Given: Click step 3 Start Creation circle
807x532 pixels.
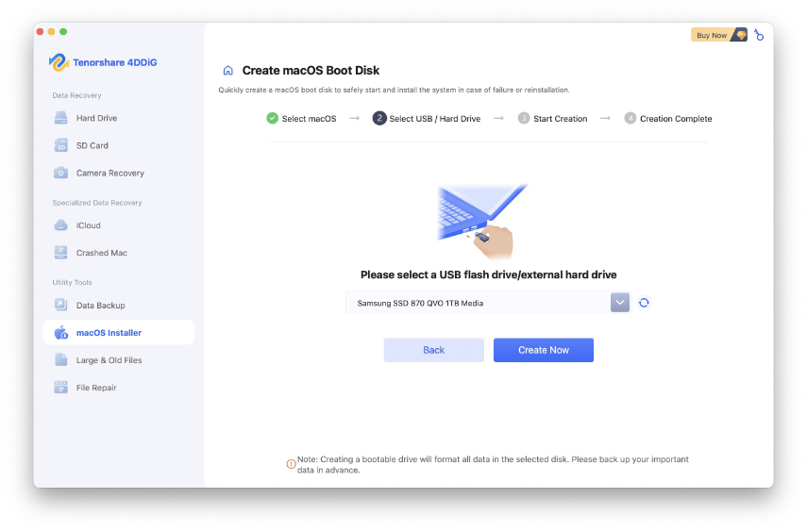Looking at the screenshot, I should (x=524, y=118).
